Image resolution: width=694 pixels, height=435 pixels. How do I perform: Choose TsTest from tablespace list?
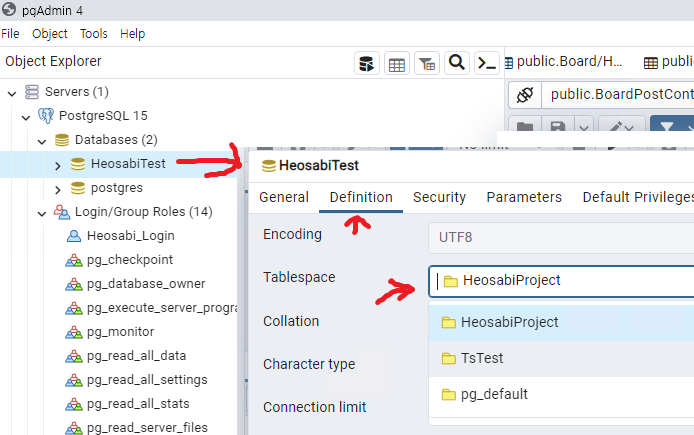tap(561, 358)
